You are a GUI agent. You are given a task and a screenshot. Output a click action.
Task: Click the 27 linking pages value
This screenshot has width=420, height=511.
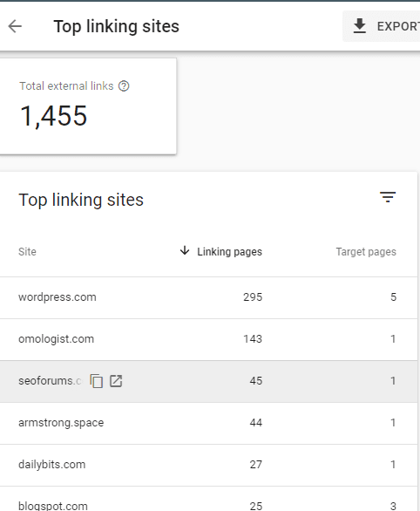tap(256, 465)
